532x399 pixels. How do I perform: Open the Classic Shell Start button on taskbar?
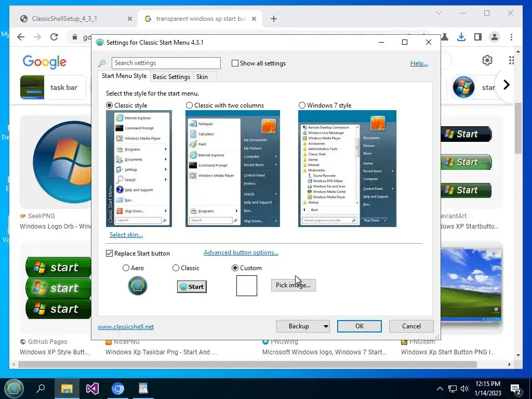14,388
